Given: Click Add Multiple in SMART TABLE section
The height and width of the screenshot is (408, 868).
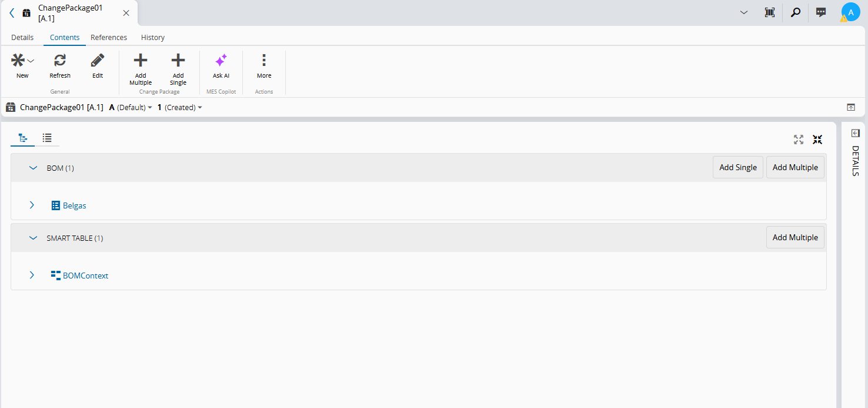Looking at the screenshot, I should click(795, 237).
